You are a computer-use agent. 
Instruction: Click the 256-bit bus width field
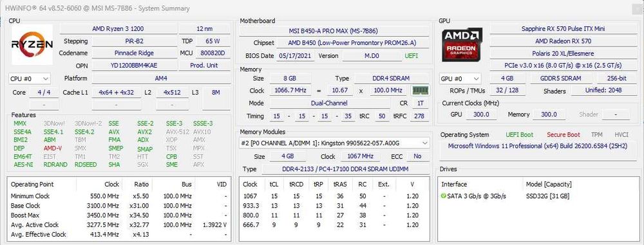pos(617,78)
